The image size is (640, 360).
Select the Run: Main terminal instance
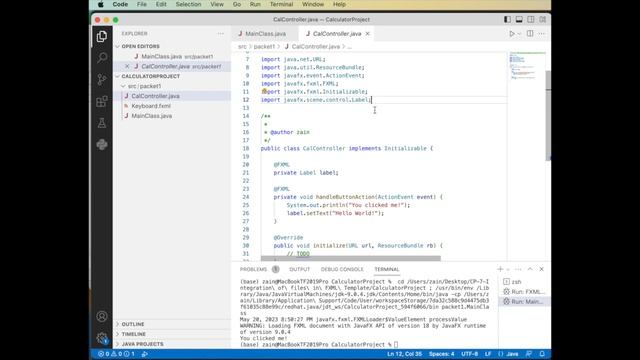tap(524, 302)
